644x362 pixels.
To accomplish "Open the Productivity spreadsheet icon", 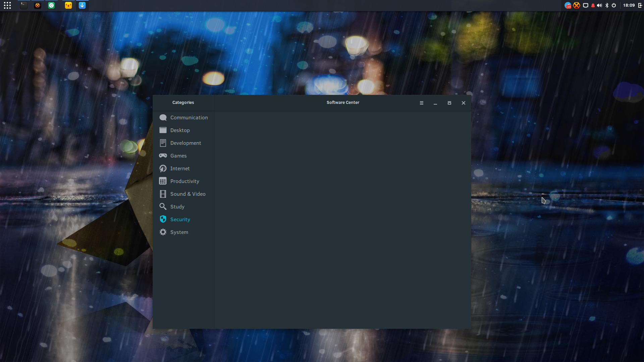I will pyautogui.click(x=163, y=181).
